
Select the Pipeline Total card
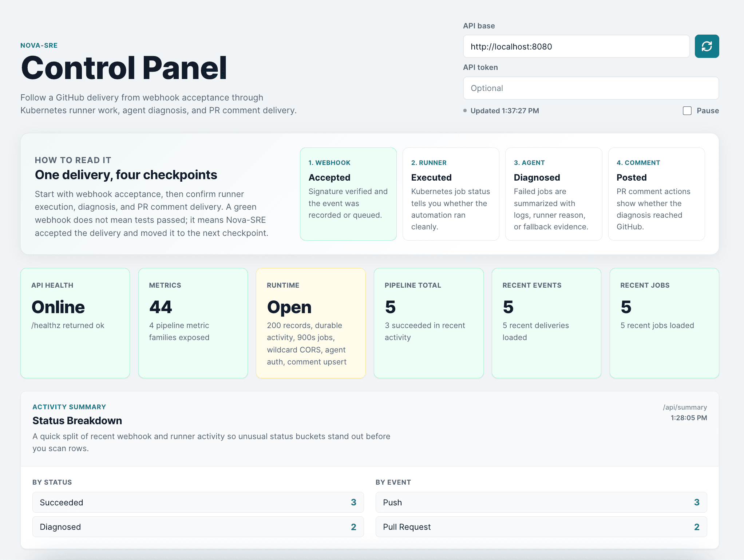(428, 323)
